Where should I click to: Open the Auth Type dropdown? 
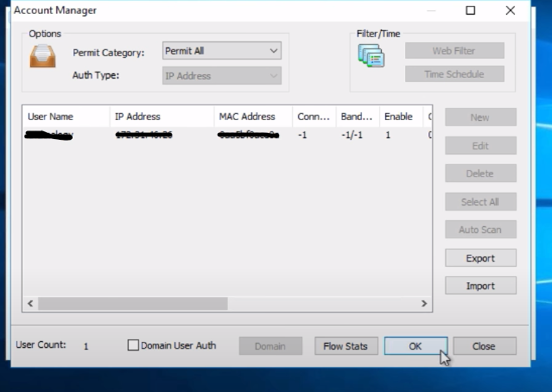coord(222,76)
